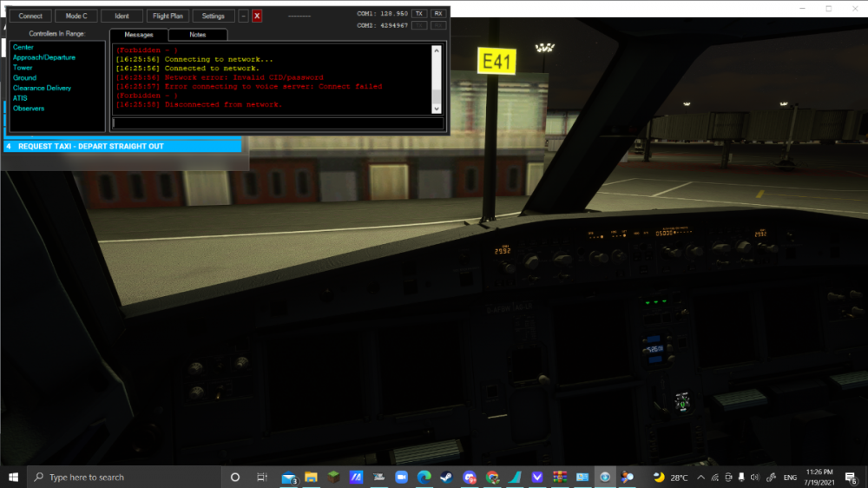This screenshot has width=868, height=488.
Task: Click the Ident button
Action: [122, 16]
